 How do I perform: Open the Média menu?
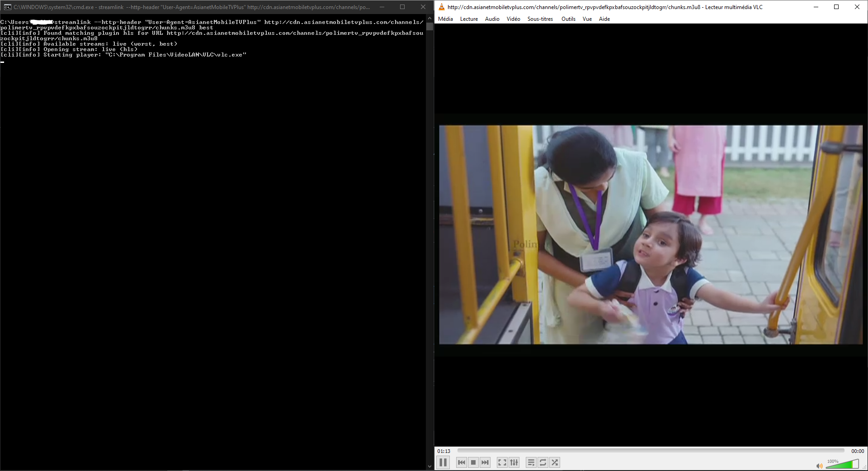[445, 19]
